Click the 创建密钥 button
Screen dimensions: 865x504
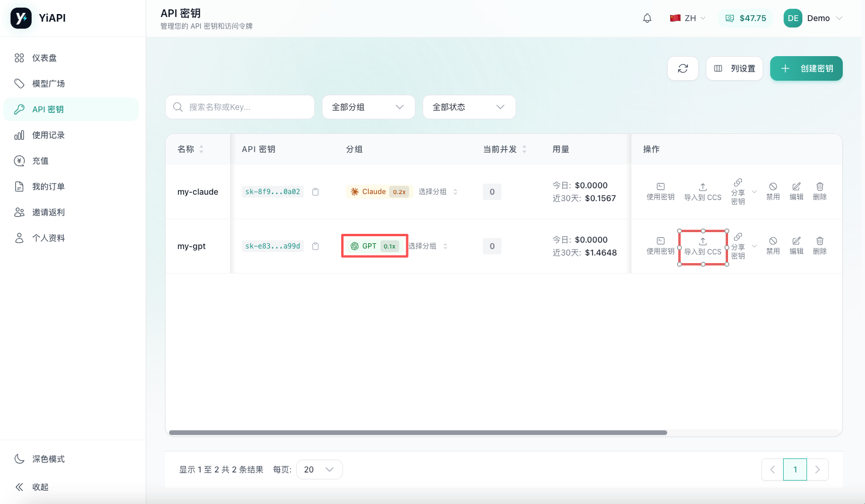coord(806,68)
